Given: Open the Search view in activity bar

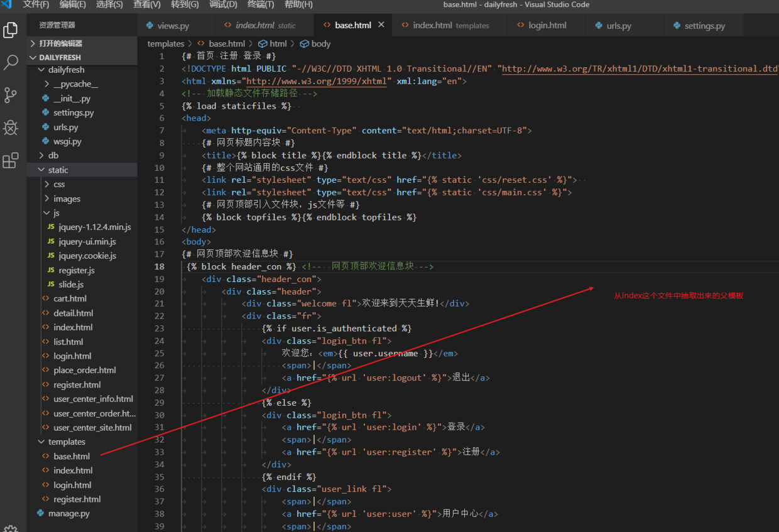Looking at the screenshot, I should 11,62.
